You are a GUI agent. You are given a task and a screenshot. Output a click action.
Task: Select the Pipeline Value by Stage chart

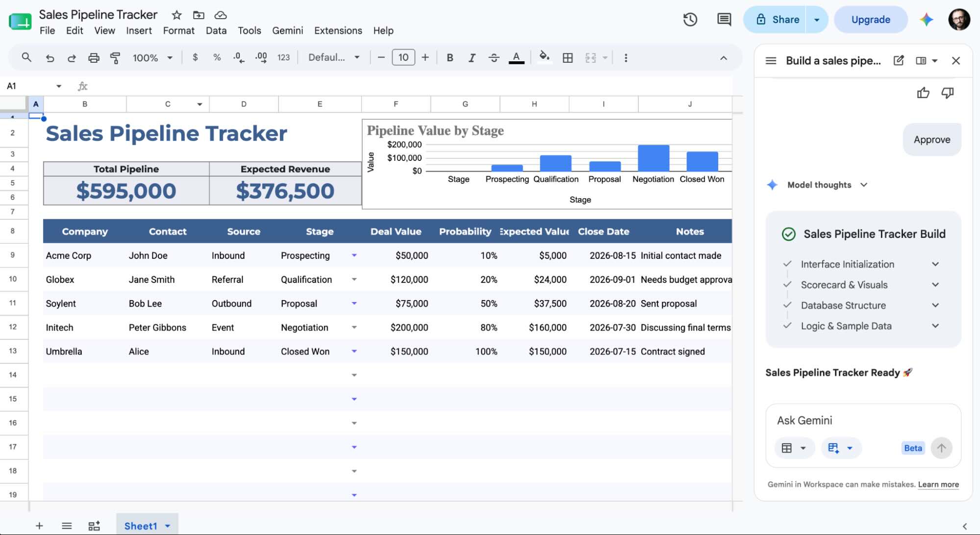(x=547, y=164)
